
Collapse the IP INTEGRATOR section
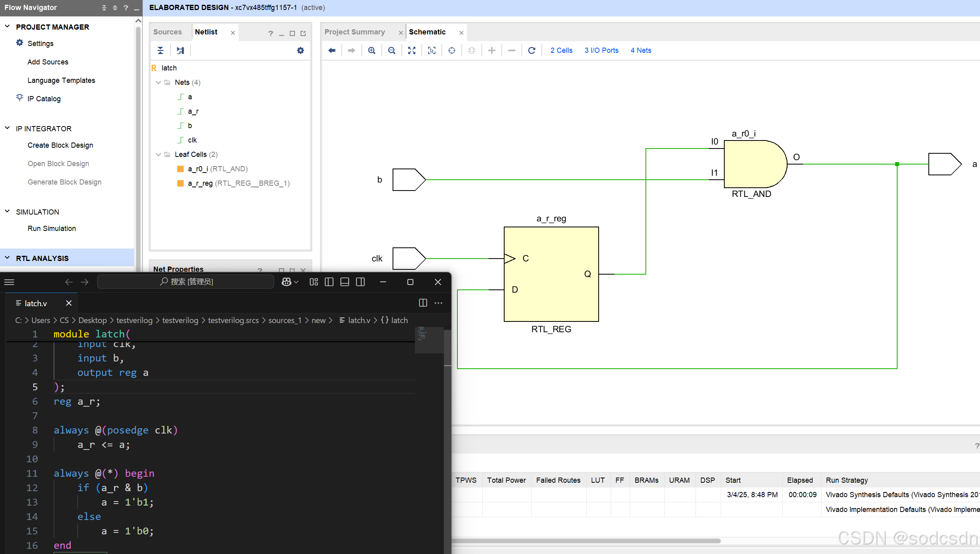point(7,128)
